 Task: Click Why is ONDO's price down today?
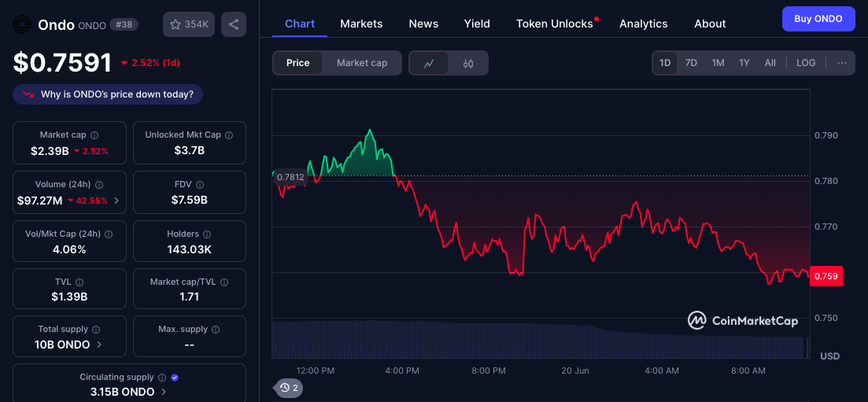click(x=108, y=94)
